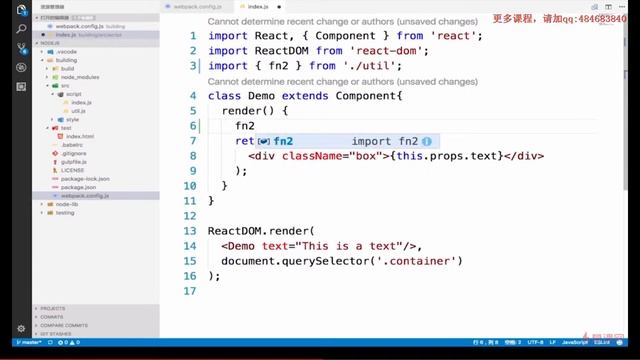Open the Debug view in activity bar
The width and height of the screenshot is (640, 360).
click(x=21, y=67)
